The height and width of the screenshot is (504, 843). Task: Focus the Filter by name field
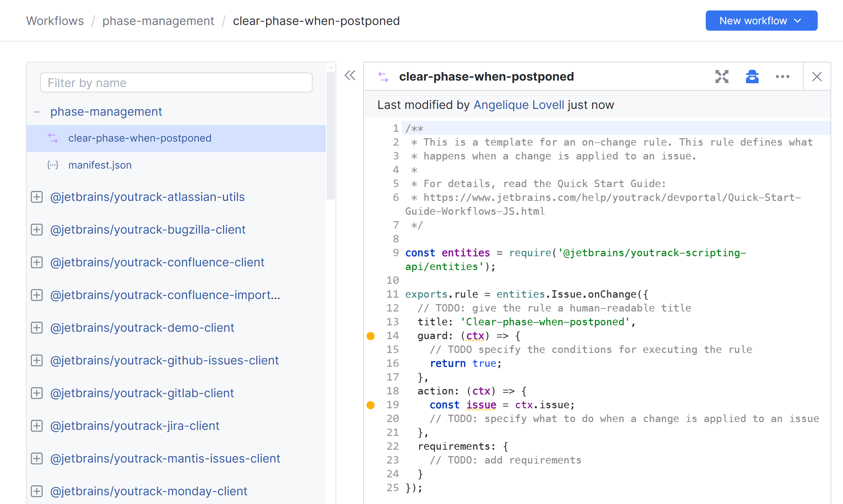[x=176, y=83]
